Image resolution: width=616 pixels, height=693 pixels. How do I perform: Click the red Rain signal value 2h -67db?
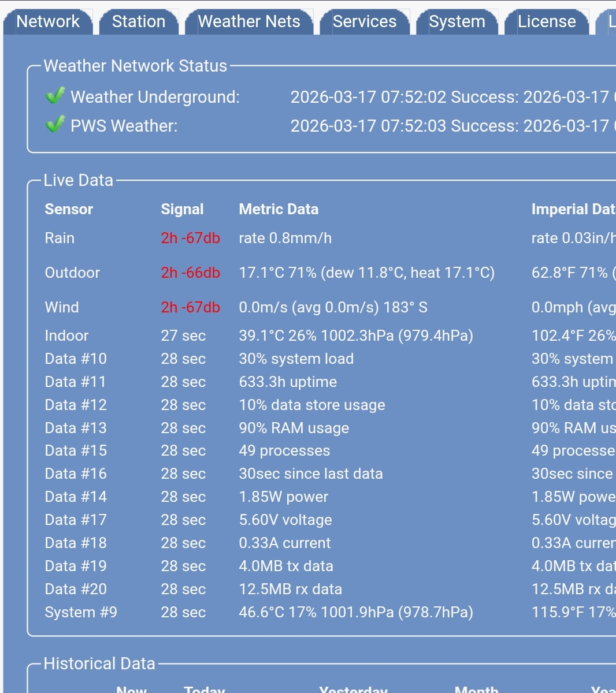pyautogui.click(x=191, y=238)
